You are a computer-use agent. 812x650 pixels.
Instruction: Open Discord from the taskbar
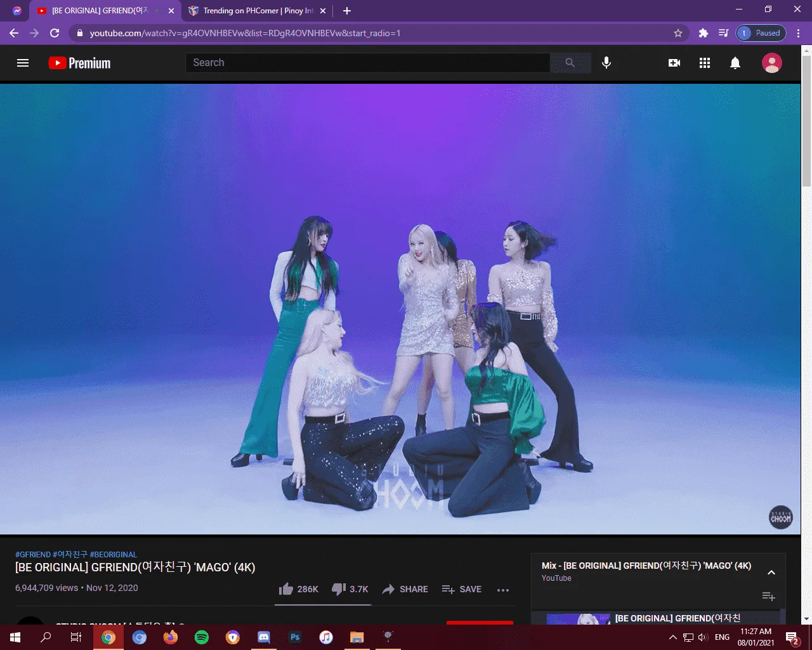(264, 637)
